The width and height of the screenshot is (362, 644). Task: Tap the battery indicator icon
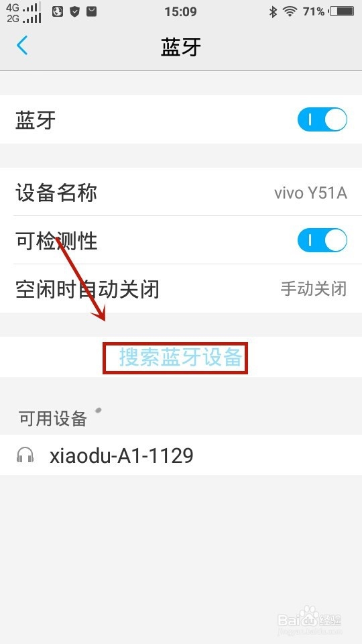[x=343, y=11]
